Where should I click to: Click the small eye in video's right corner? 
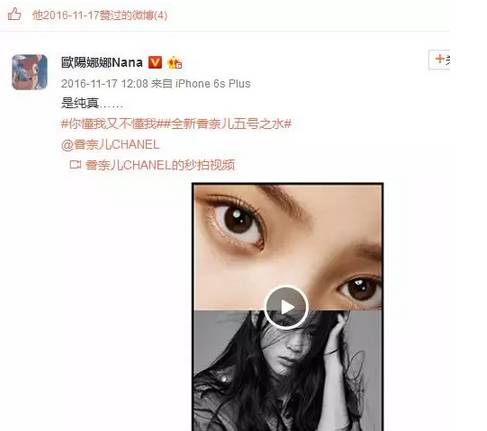360,289
